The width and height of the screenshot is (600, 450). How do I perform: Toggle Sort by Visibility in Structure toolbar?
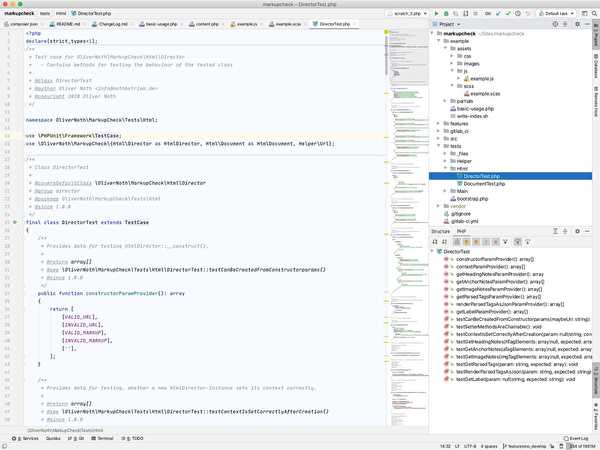click(435, 242)
